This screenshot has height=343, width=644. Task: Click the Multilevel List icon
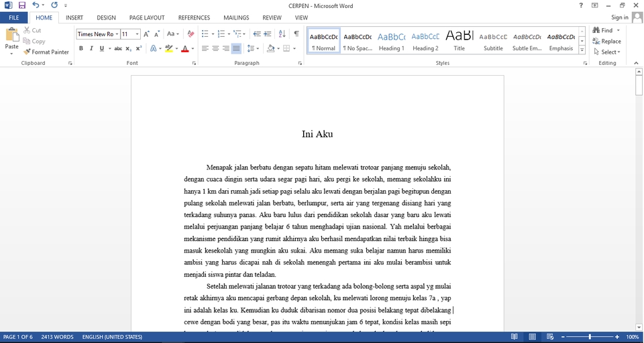(237, 34)
